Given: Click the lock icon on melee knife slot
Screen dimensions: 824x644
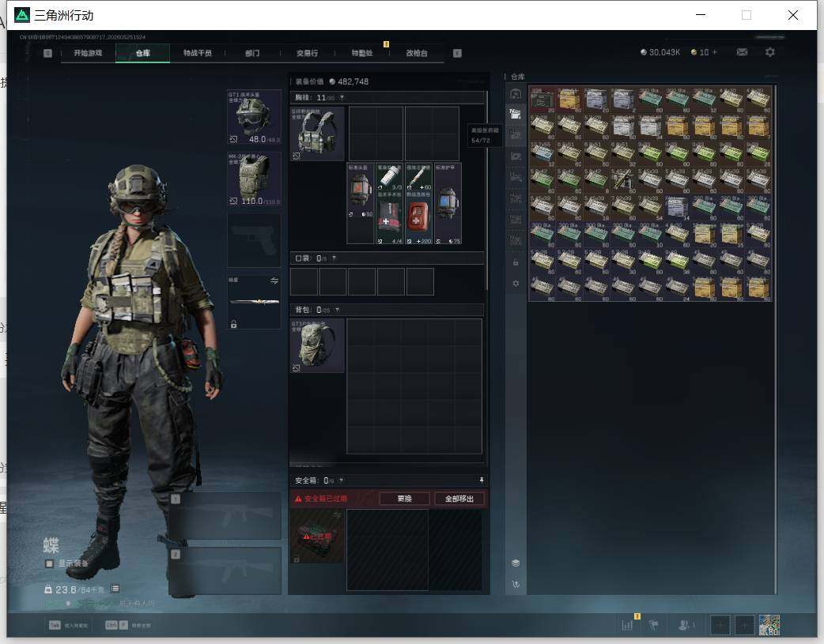Looking at the screenshot, I should click(234, 324).
